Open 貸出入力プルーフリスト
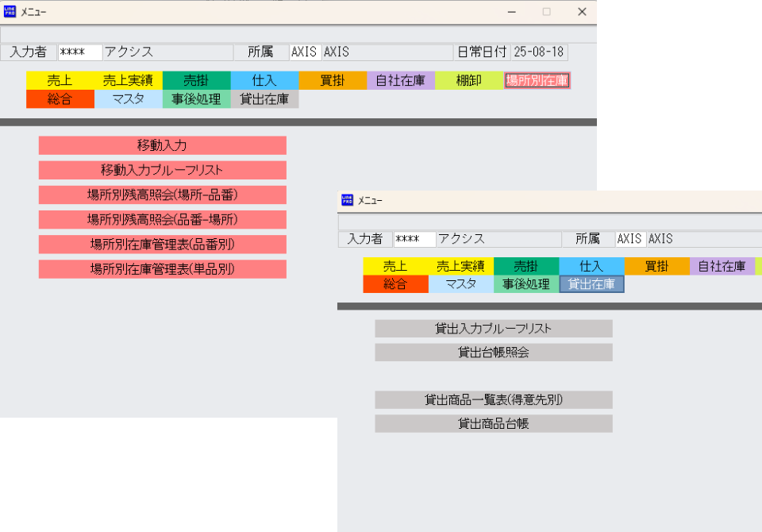 tap(493, 329)
